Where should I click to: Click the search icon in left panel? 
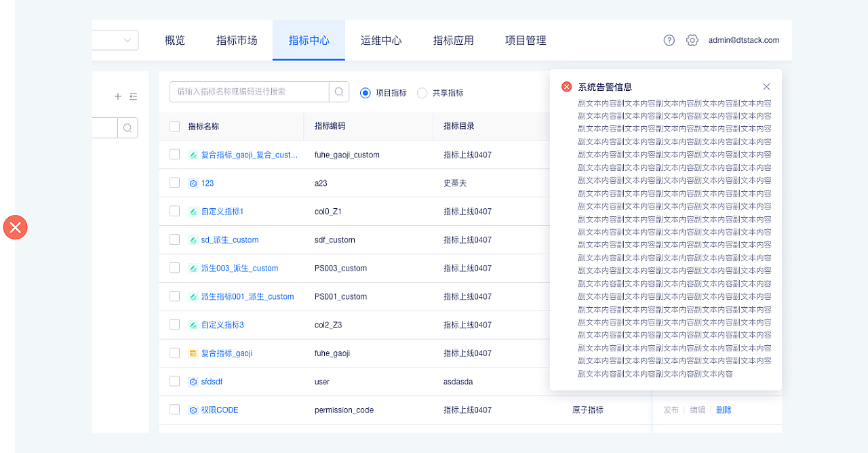point(127,127)
